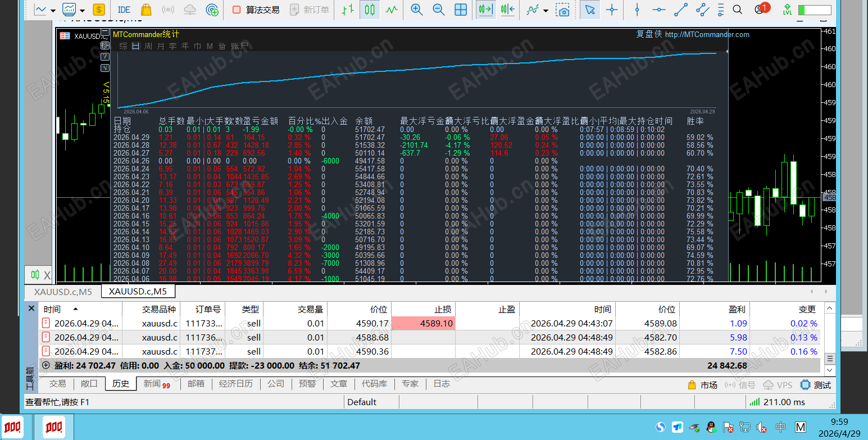Click the red 止损 cell 4589.10
868x440 pixels.
(423, 324)
